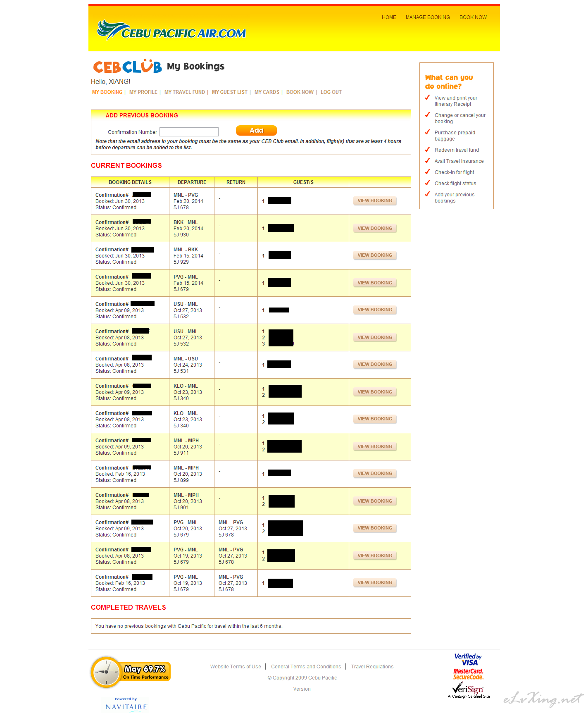Open the MY GUEST LIST tab
588x713 pixels.
pyautogui.click(x=230, y=92)
